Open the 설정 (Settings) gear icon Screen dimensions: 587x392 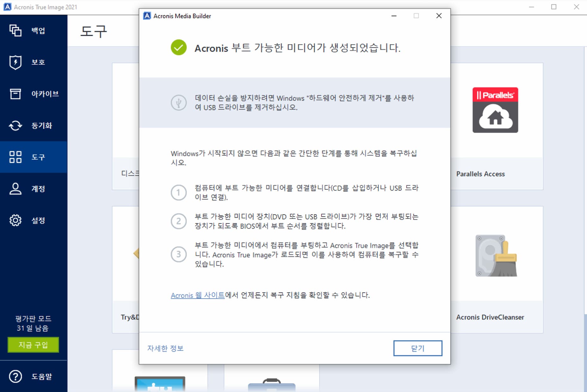click(x=15, y=220)
